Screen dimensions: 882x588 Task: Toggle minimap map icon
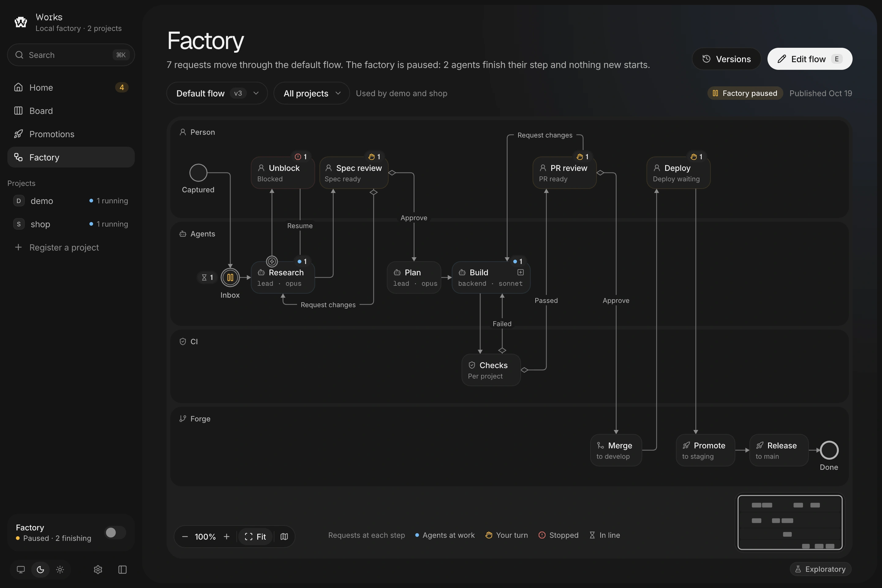click(284, 537)
